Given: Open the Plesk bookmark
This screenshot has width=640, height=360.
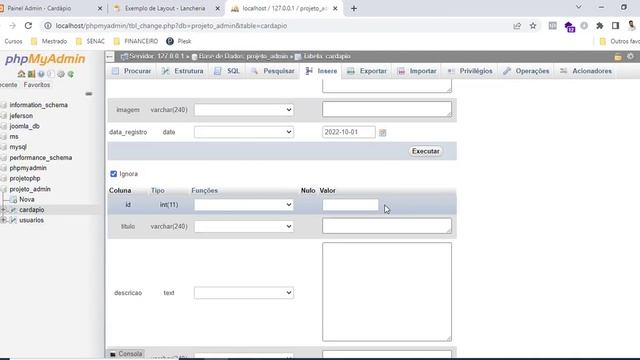Looking at the screenshot, I should [179, 41].
